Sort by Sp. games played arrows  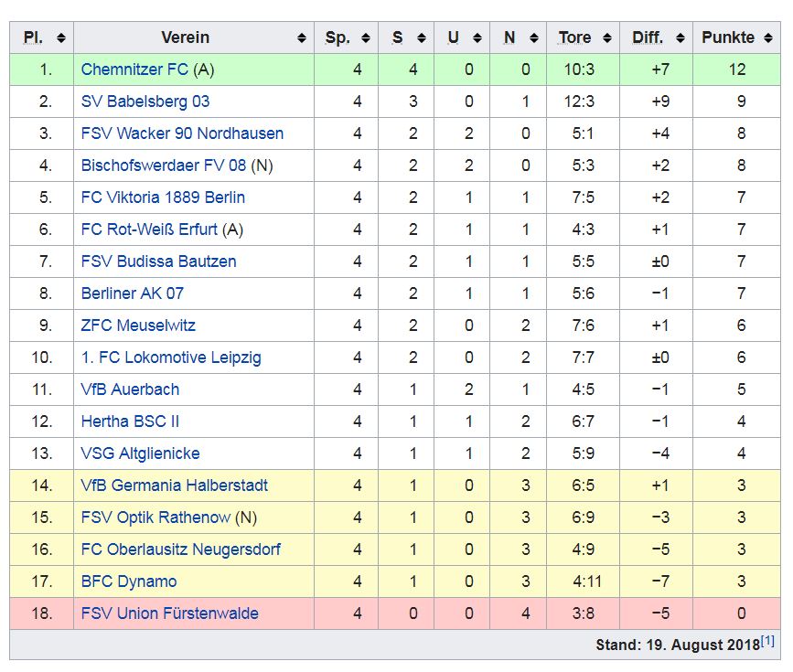[365, 38]
